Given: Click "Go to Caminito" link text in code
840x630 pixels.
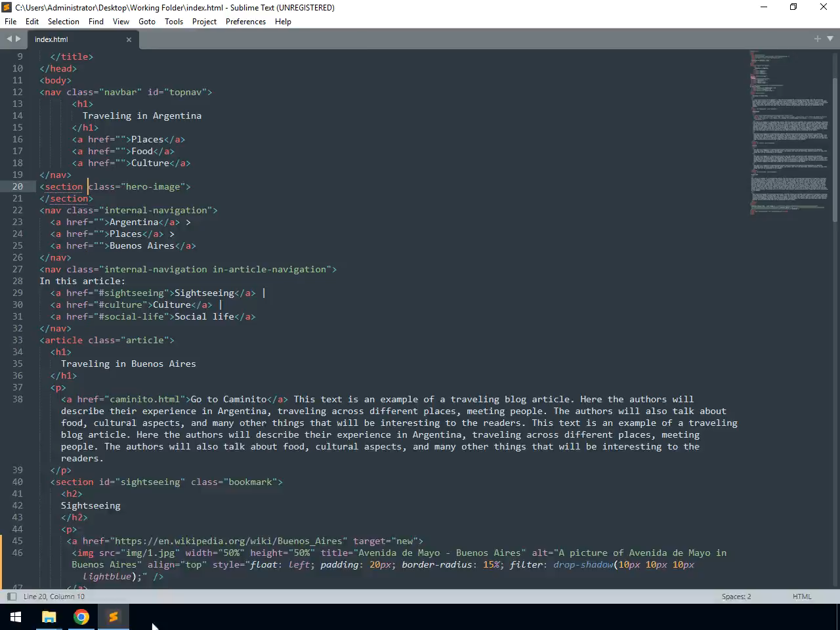Looking at the screenshot, I should coord(228,399).
